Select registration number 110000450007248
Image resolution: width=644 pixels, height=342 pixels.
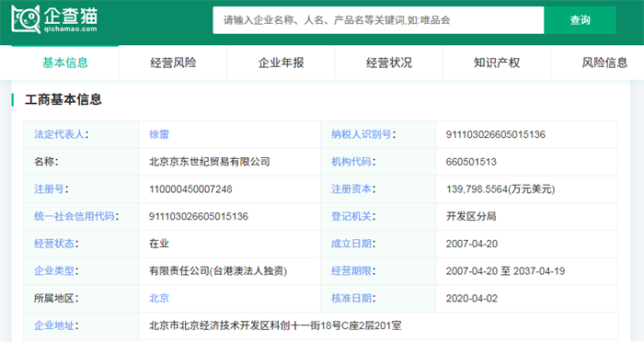[x=190, y=189]
